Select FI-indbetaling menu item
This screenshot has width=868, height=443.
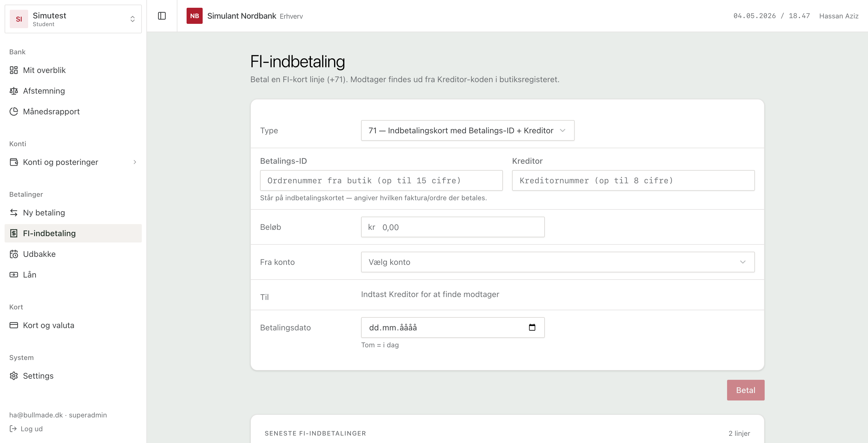(73, 233)
